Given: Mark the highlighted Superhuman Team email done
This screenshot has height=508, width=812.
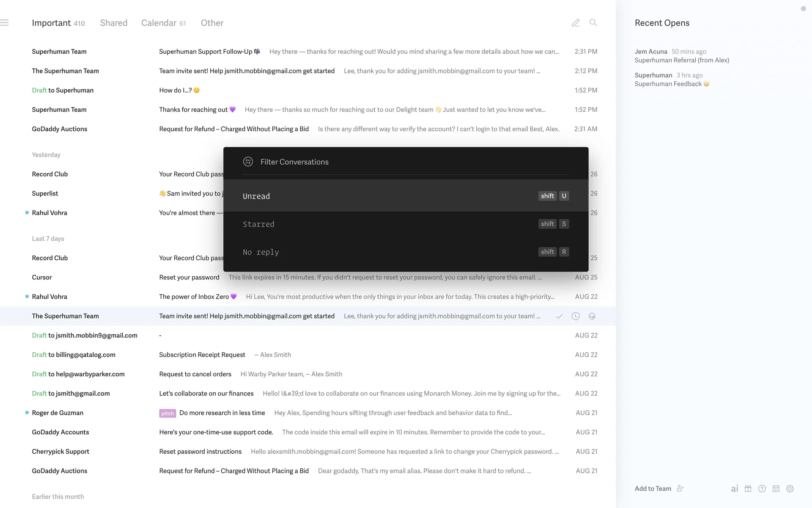Looking at the screenshot, I should pos(559,316).
